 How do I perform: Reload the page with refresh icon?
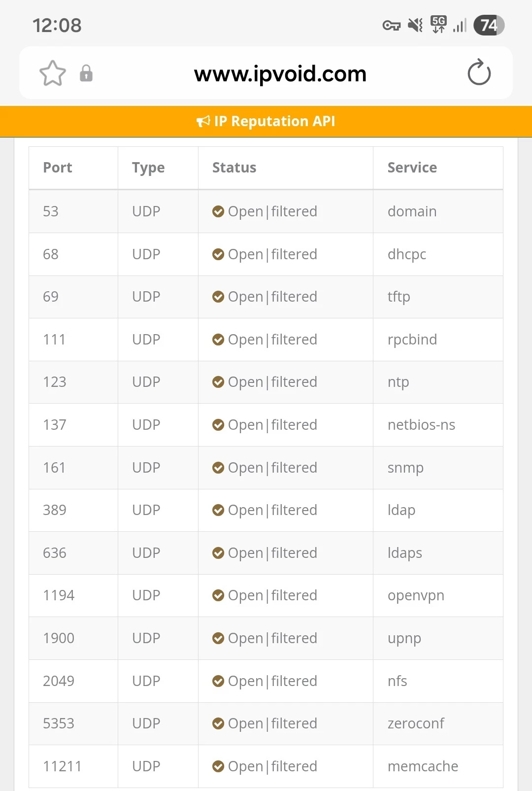point(479,73)
